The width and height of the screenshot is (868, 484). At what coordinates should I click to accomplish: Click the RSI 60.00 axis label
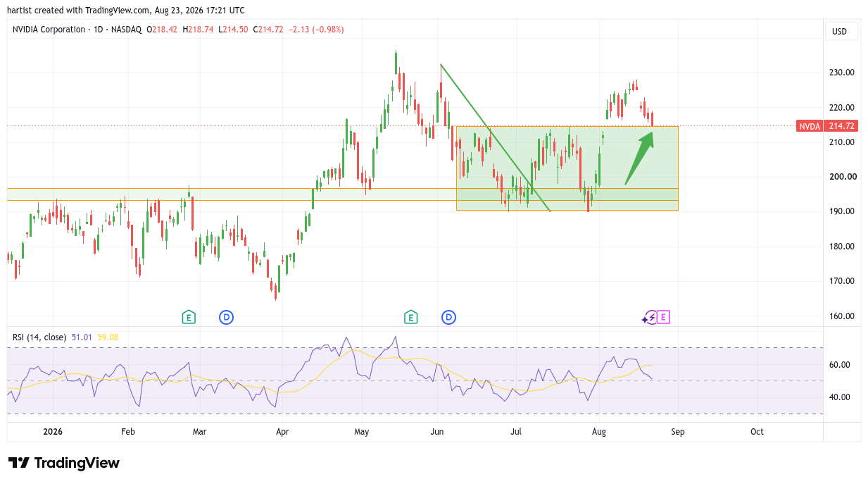(x=839, y=365)
